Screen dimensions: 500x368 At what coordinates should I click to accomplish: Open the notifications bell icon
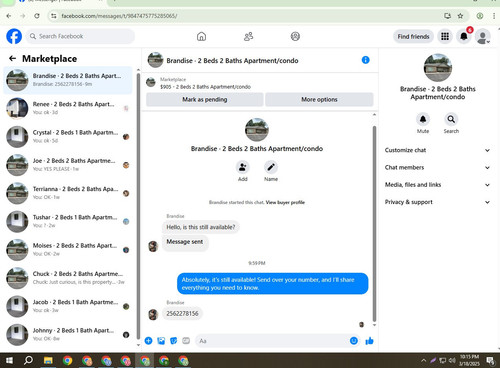(464, 36)
